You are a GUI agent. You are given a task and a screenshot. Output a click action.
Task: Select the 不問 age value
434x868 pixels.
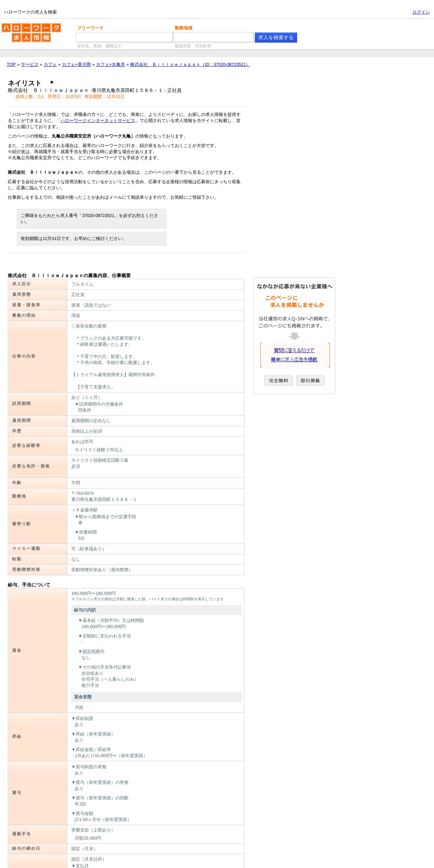(x=76, y=483)
